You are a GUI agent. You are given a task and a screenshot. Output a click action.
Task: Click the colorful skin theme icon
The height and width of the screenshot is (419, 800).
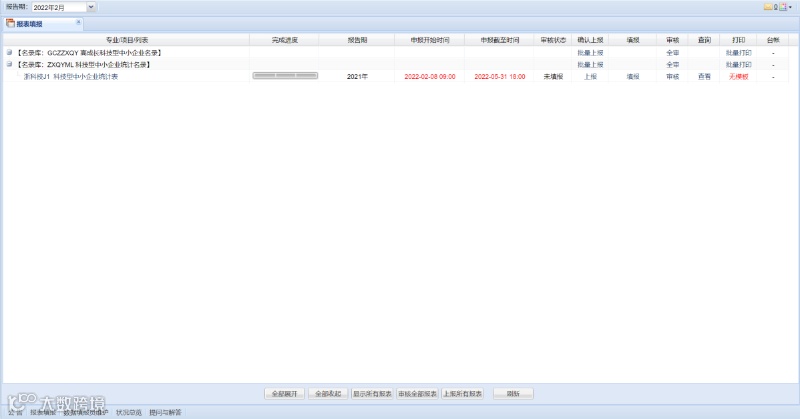[783, 7]
